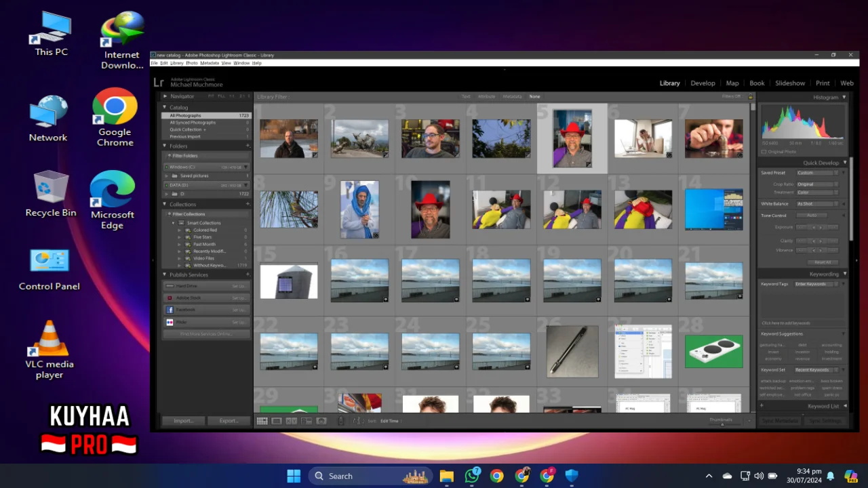The image size is (868, 488).
Task: Open the Photo menu
Action: (192, 63)
